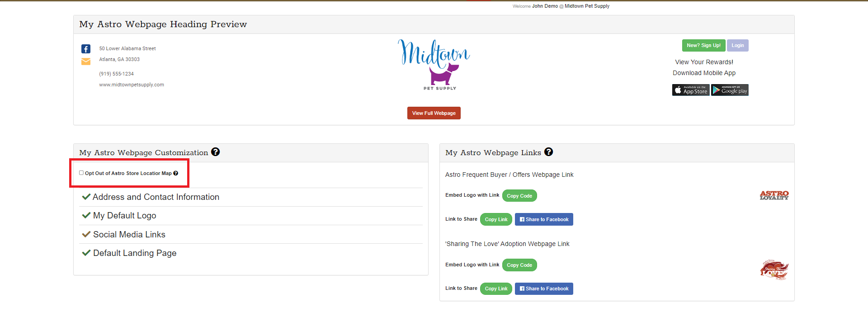
Task: Click the Facebook icon in heading preview
Action: [86, 49]
